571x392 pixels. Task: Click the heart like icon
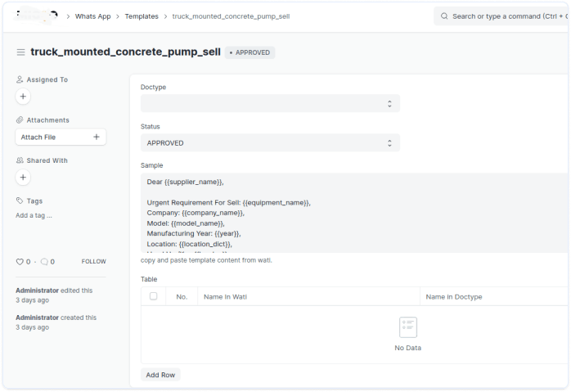pyautogui.click(x=20, y=262)
